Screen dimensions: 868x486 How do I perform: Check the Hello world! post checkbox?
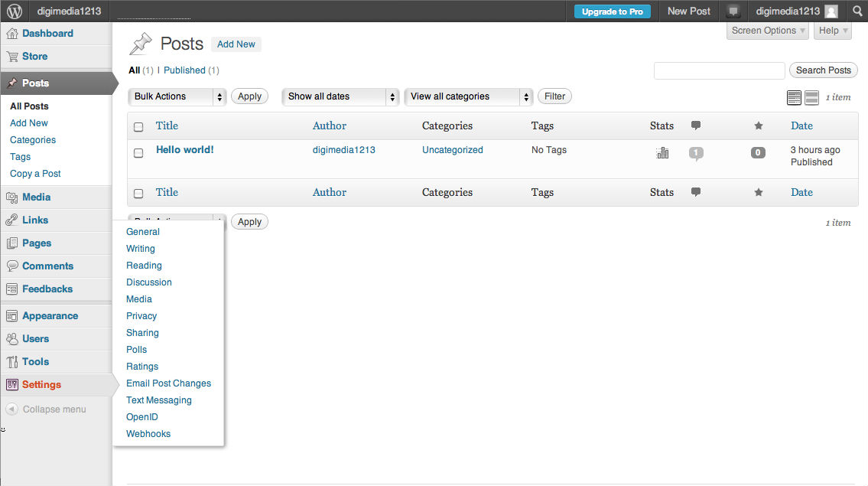coord(138,153)
